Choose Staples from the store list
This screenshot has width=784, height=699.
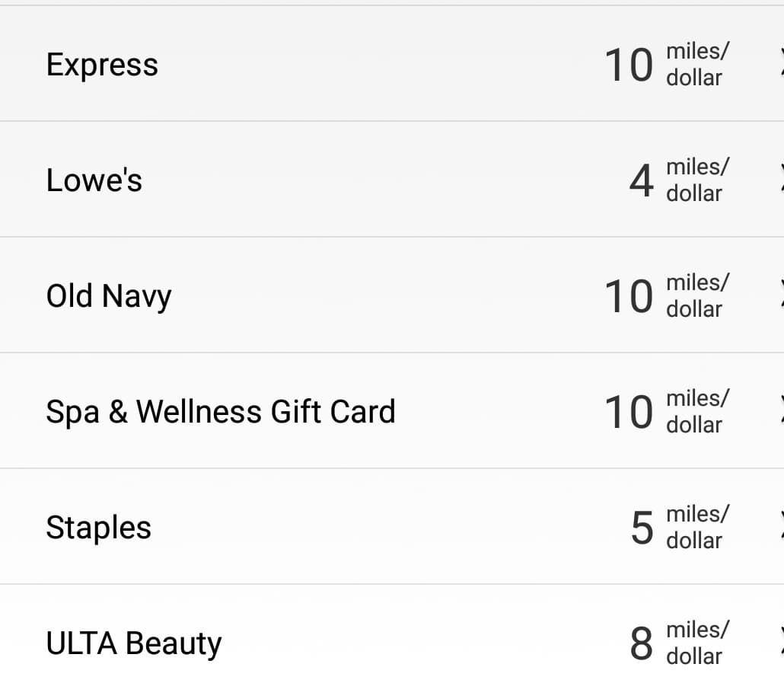(99, 528)
